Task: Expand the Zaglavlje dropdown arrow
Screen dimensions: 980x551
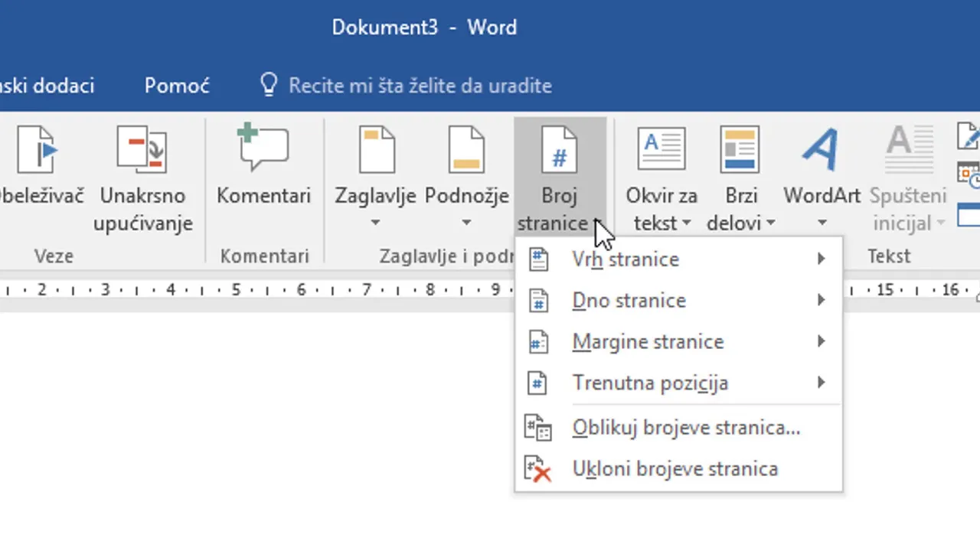Action: click(376, 223)
